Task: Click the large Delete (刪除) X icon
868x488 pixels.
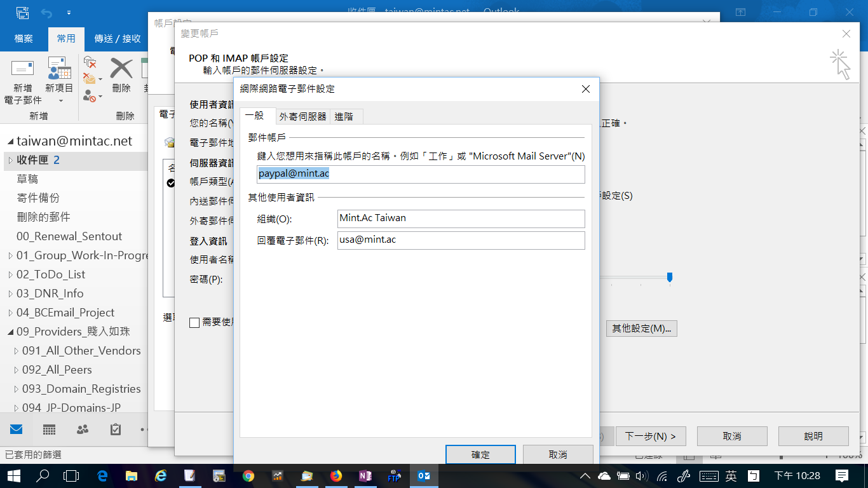Action: pos(121,69)
